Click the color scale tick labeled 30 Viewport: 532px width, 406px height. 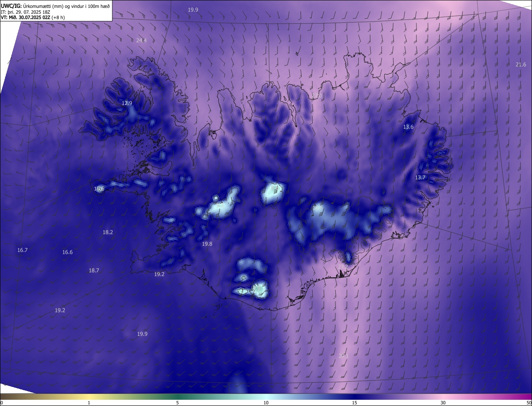click(443, 403)
